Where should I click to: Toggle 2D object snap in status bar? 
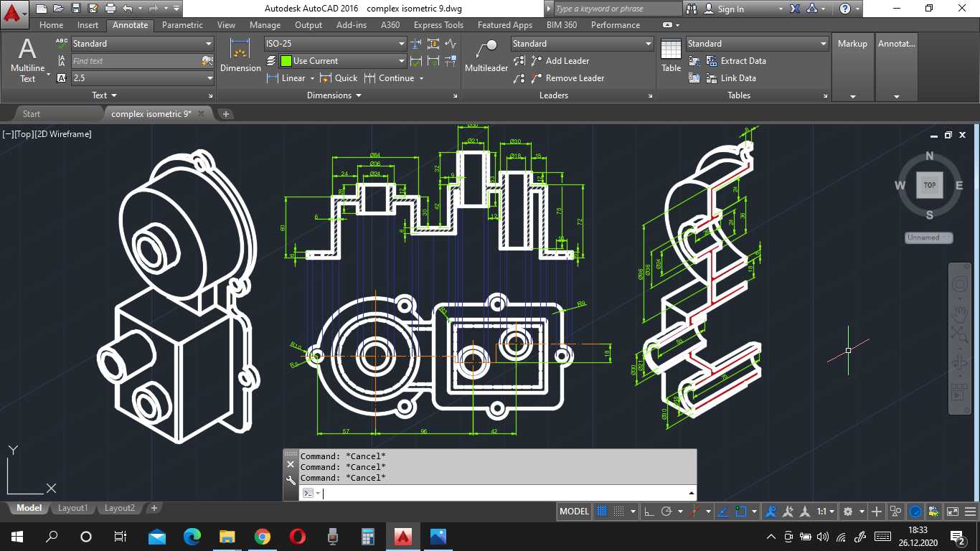coord(740,512)
